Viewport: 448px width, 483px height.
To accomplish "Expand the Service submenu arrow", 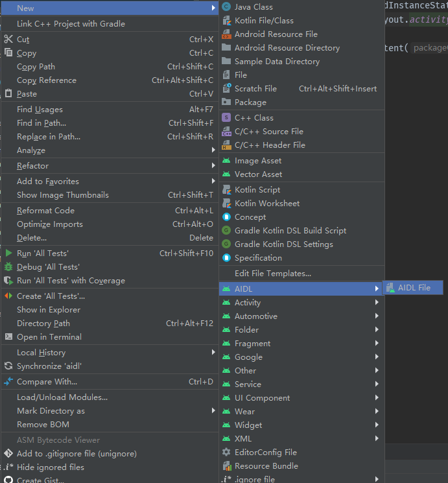I will (377, 384).
